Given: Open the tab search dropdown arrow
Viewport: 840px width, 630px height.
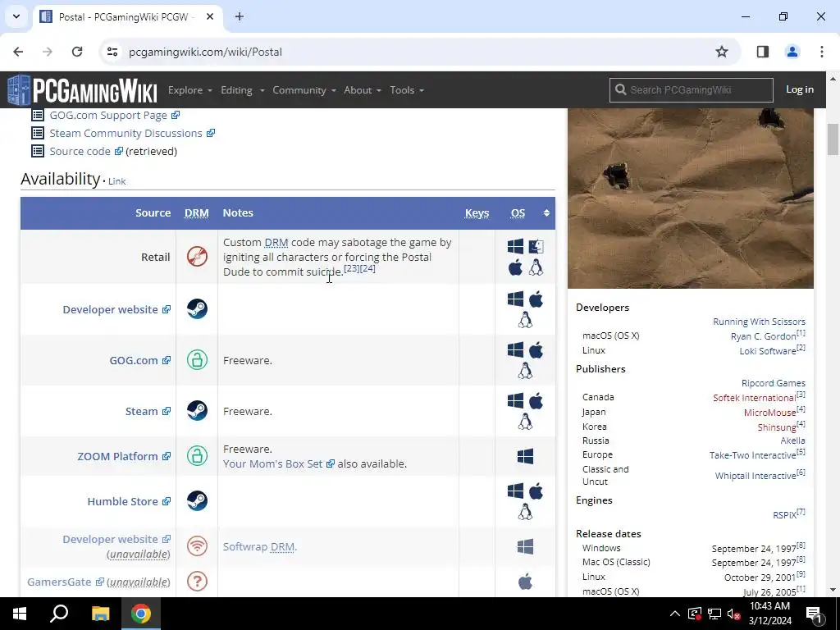Looking at the screenshot, I should tap(16, 16).
